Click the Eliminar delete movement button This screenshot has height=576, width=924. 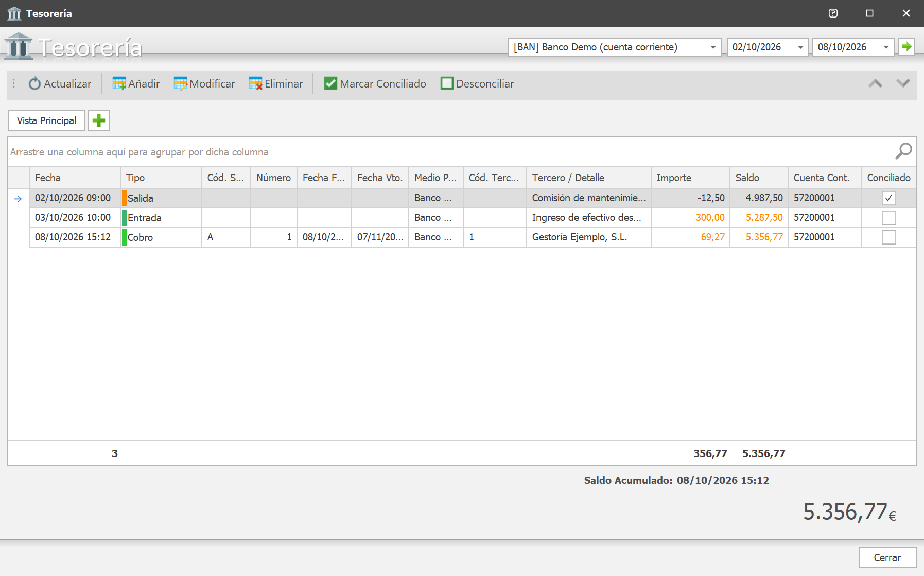pos(275,83)
